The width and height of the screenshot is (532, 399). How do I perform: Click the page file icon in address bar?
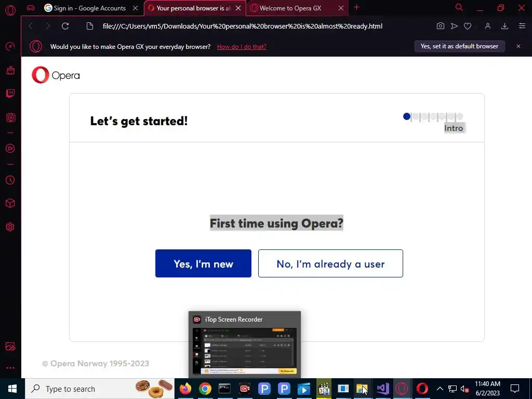pyautogui.click(x=89, y=26)
